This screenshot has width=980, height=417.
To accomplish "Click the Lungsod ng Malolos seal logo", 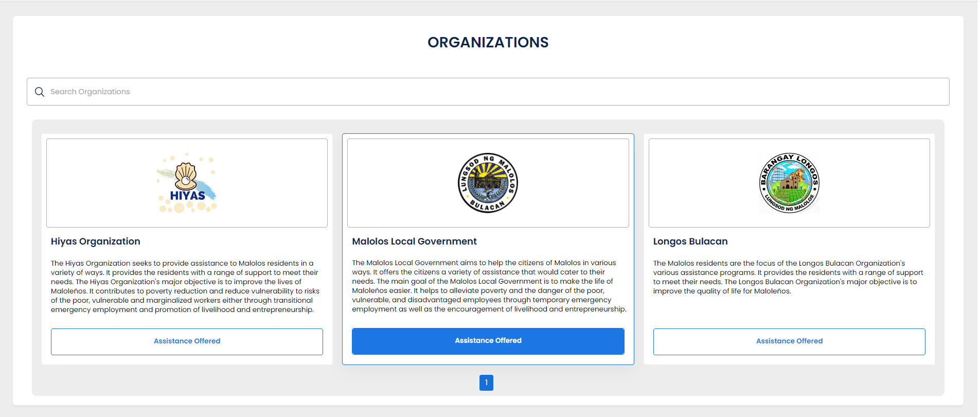I will [x=488, y=183].
